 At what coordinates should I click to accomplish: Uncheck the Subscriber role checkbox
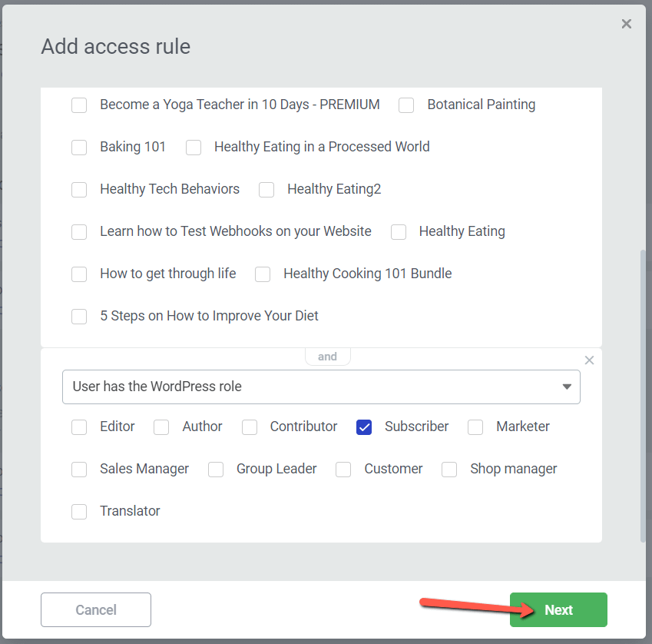pos(364,427)
